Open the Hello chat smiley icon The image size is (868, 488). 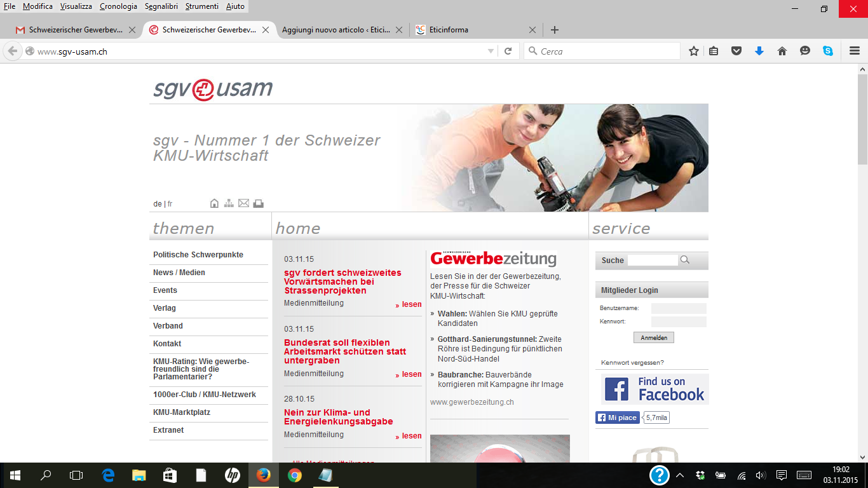[805, 51]
